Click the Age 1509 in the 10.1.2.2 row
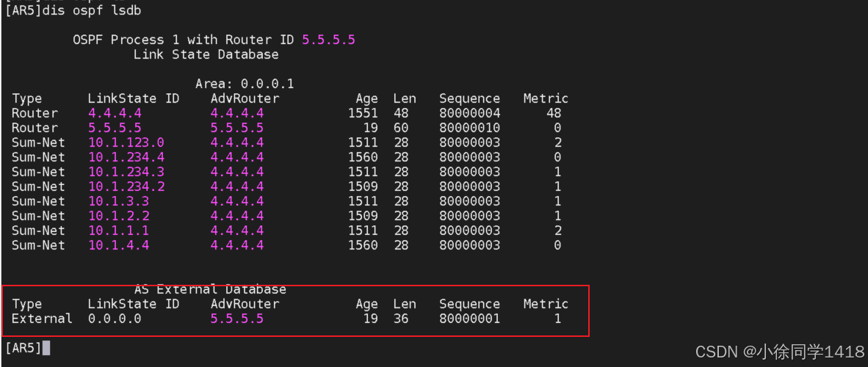Viewport: 868px width, 367px height. tap(363, 216)
